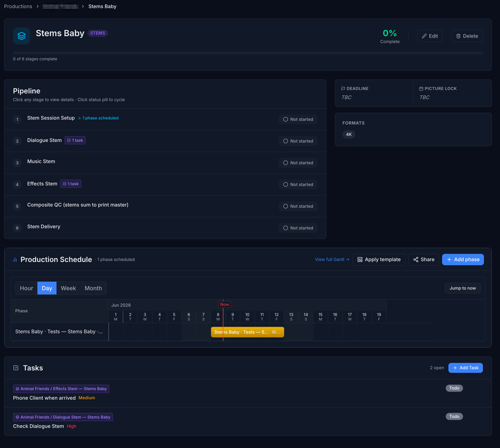Cycle Composite QC Not started pill
Screen dimensions: 500x448
click(298, 206)
